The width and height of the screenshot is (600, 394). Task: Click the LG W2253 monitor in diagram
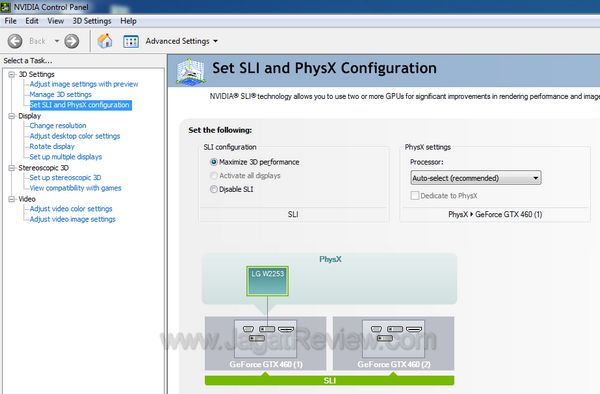[267, 281]
